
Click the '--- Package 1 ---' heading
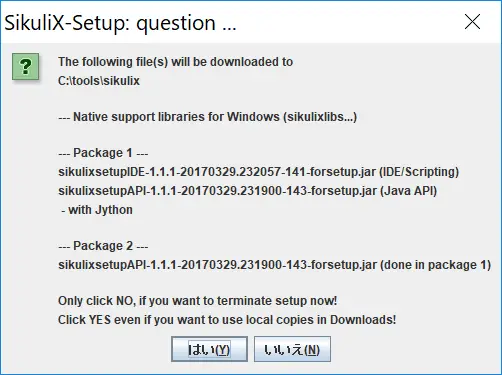click(x=103, y=153)
